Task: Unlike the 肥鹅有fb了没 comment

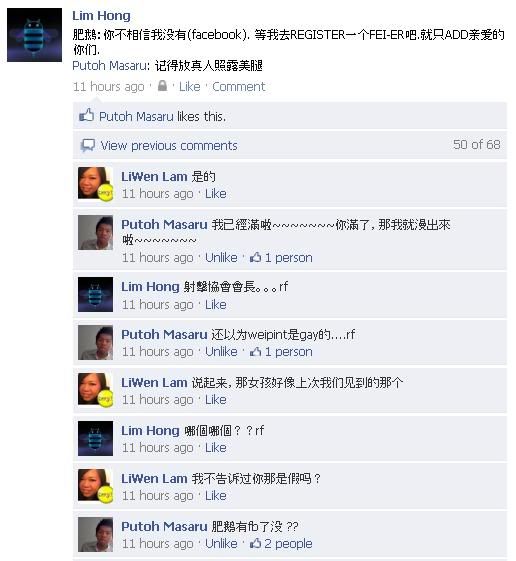Action: coord(221,543)
